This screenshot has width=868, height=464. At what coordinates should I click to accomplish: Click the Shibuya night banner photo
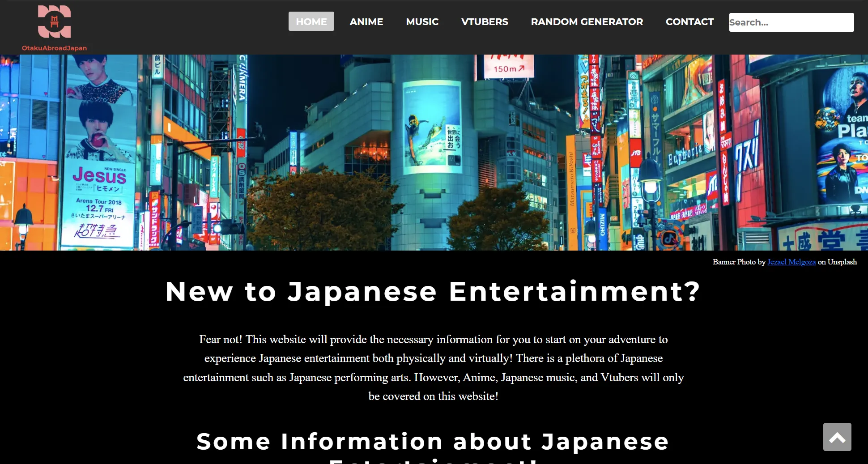tap(434, 153)
